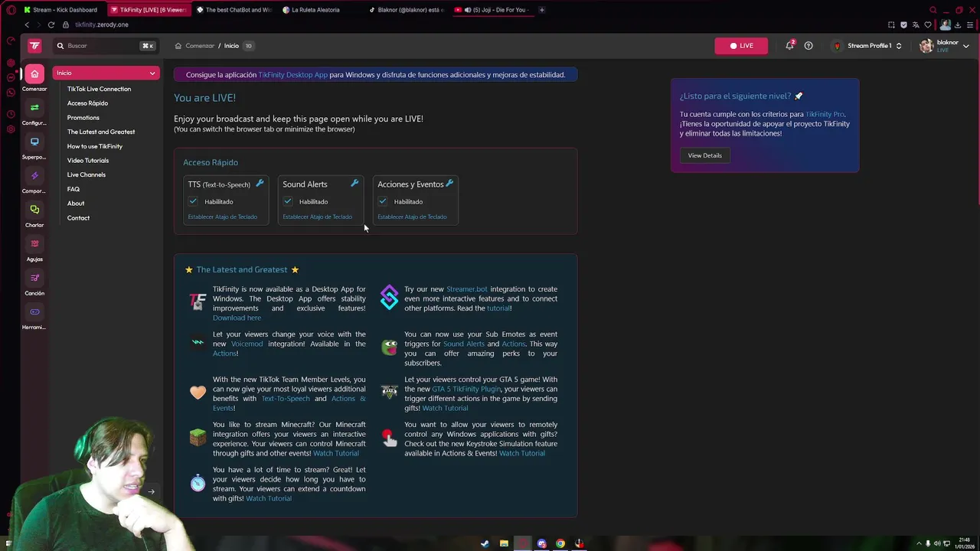Screen dimensions: 980x551
Task: Open the help question mark icon
Action: 808,46
